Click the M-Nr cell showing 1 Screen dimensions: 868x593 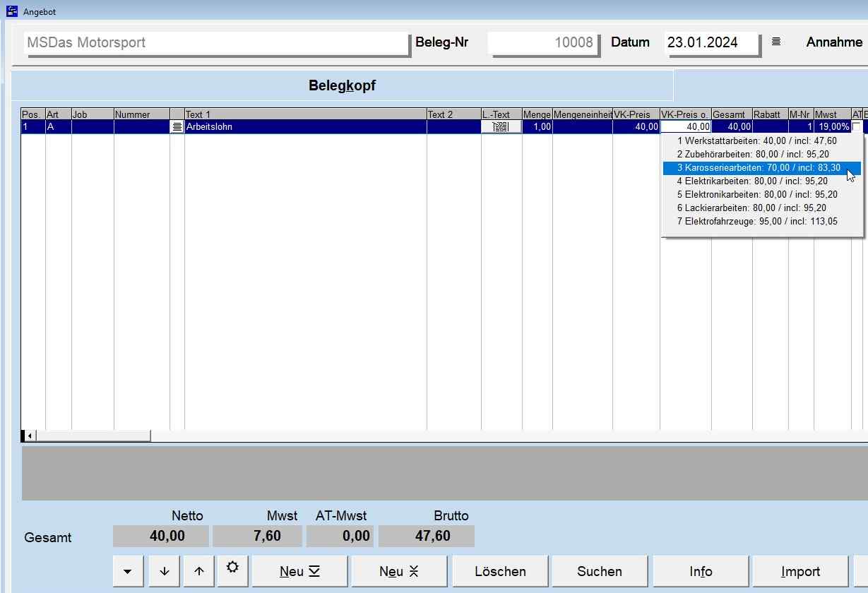tap(801, 127)
